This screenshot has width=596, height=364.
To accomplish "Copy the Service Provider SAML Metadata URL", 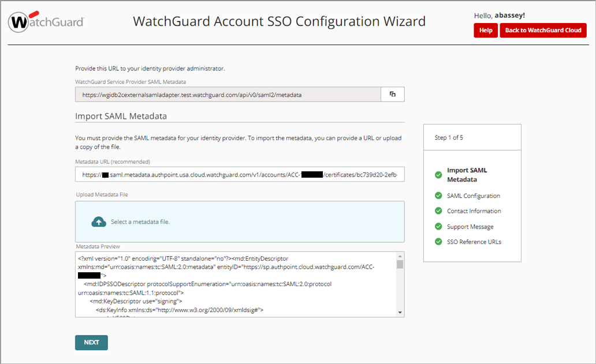I will coord(392,94).
